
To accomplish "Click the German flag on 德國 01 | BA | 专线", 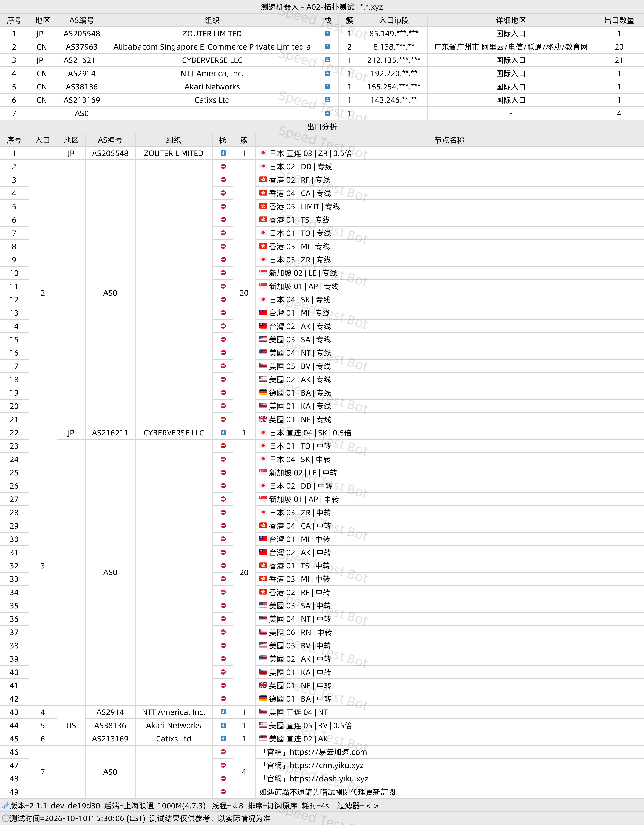I will [x=263, y=392].
